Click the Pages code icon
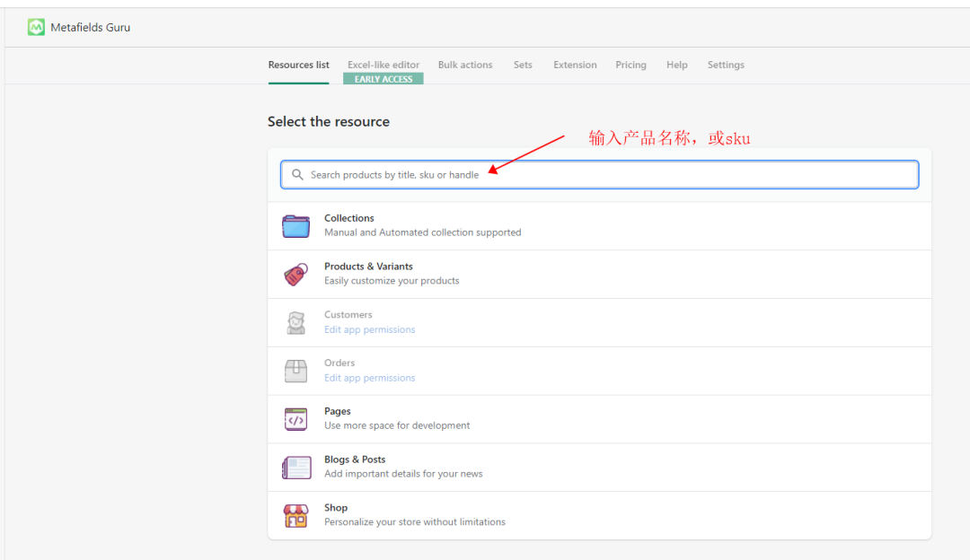The image size is (970, 560). pyautogui.click(x=295, y=419)
